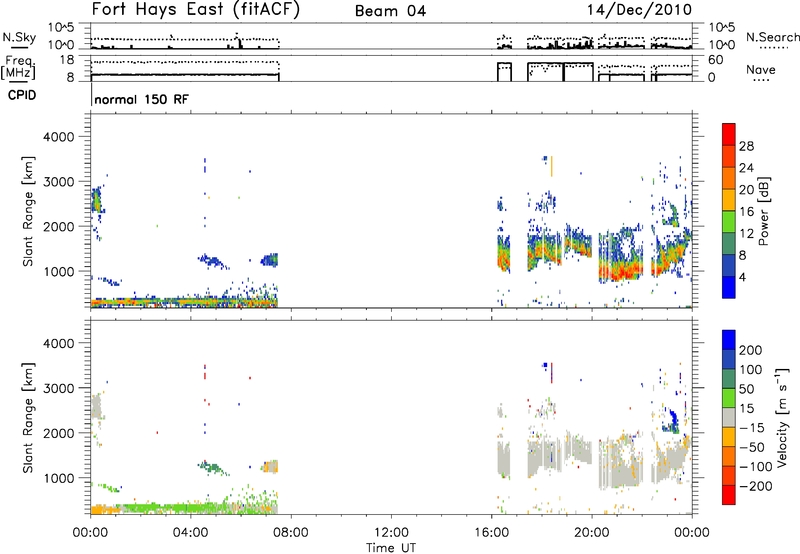Screen dimensions: 800x554
Task: Click the '12:00' time axis tick label
Action: 391,533
